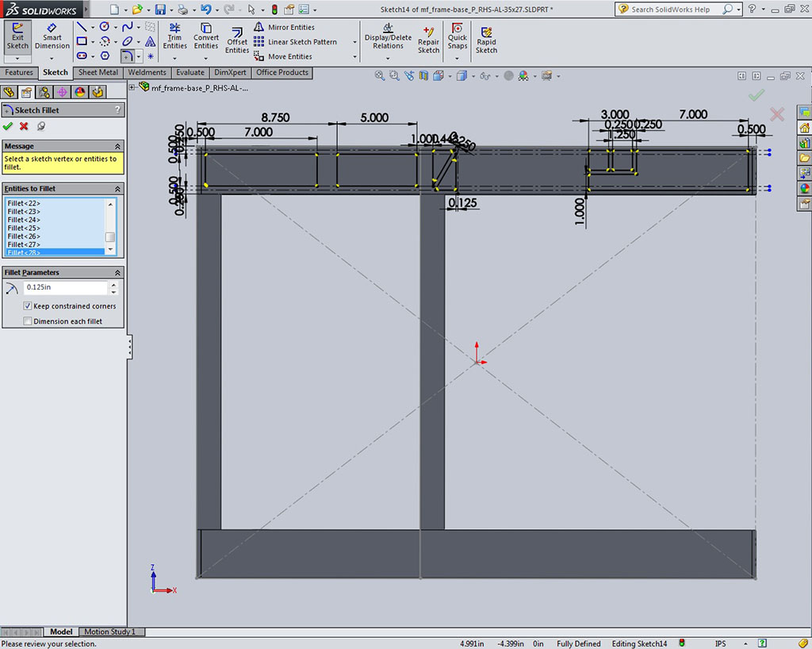Viewport: 812px width, 649px height.
Task: Click the Convert Entities icon
Action: (206, 36)
